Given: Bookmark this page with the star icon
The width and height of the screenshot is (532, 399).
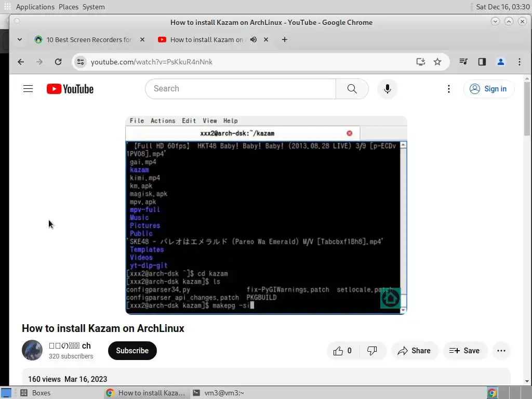Looking at the screenshot, I should tap(437, 62).
